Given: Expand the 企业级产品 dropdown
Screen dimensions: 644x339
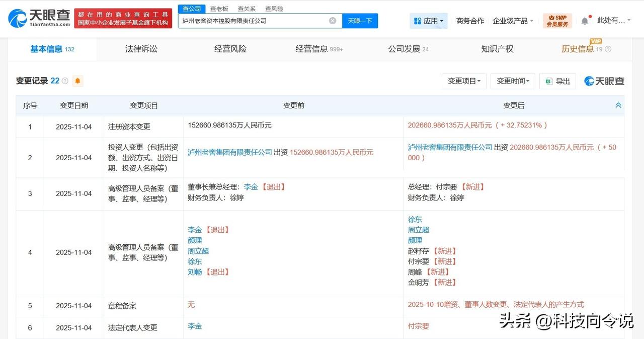Looking at the screenshot, I should [513, 21].
